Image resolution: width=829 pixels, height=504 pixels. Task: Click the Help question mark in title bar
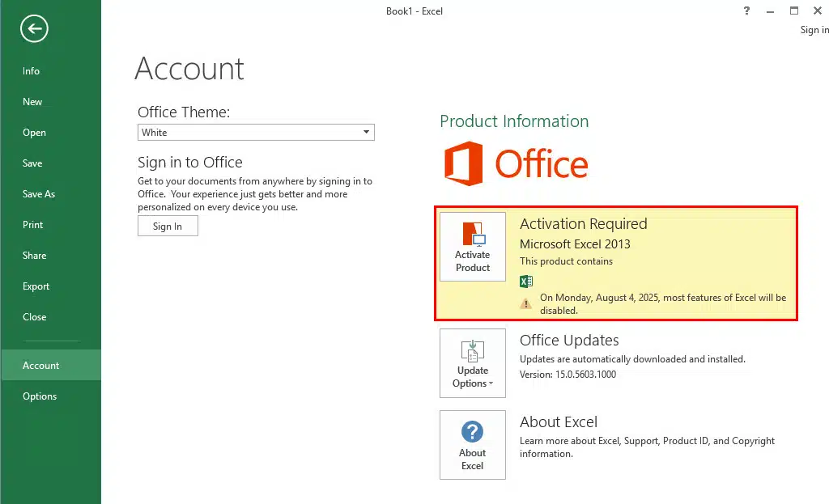tap(746, 11)
